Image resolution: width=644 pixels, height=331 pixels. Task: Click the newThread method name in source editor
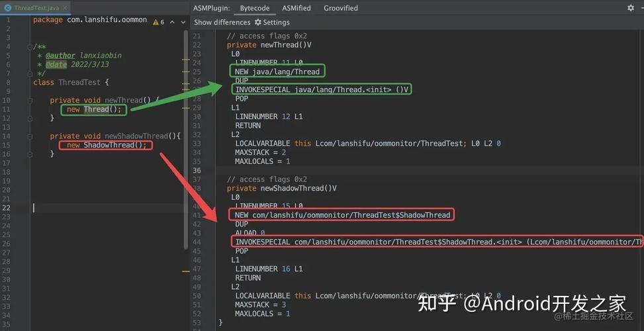click(x=123, y=100)
